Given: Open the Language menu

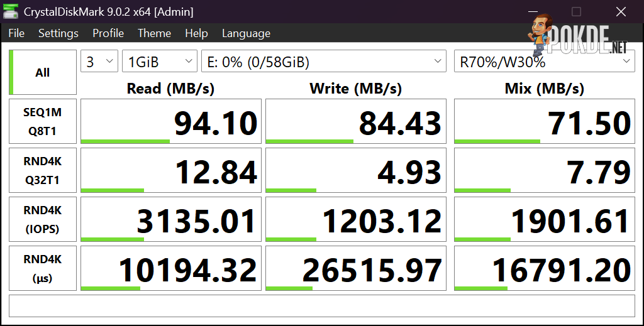Looking at the screenshot, I should click(x=246, y=33).
